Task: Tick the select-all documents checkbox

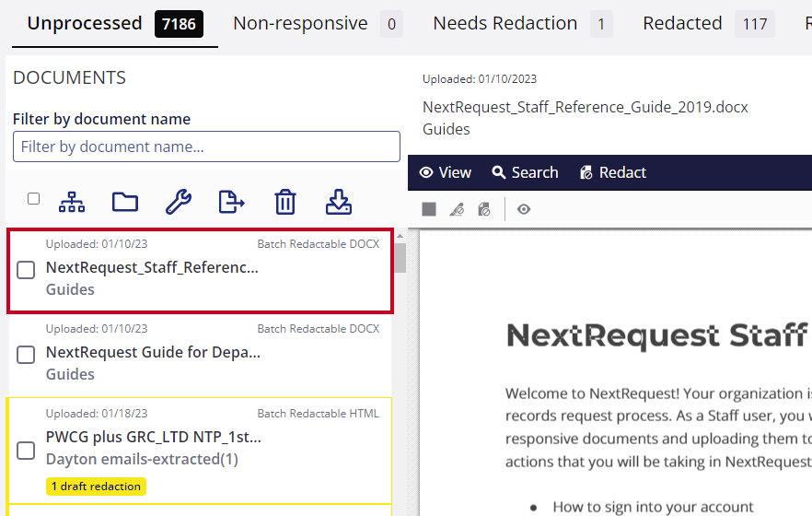Action: pos(34,199)
